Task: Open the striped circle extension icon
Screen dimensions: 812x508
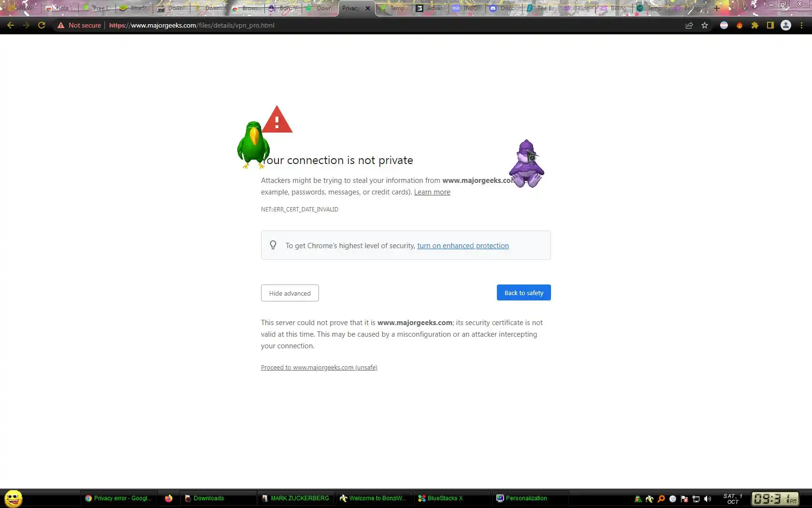Action: click(724, 25)
